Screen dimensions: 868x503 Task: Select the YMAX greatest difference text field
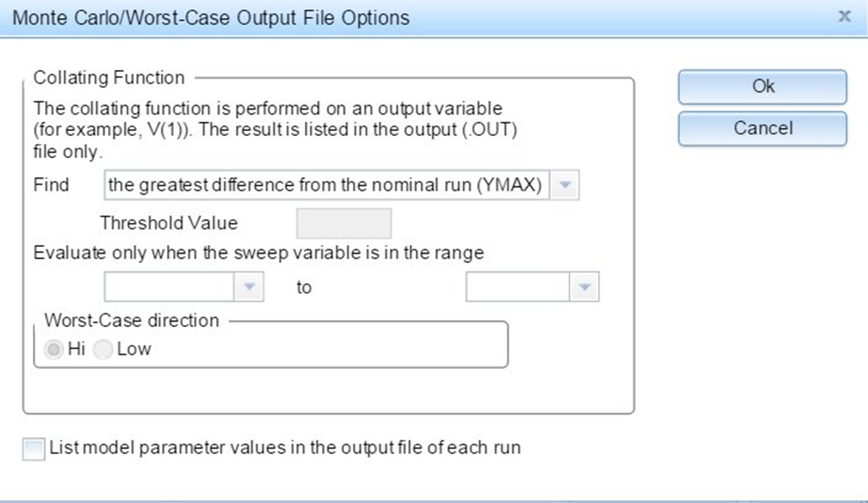(326, 186)
